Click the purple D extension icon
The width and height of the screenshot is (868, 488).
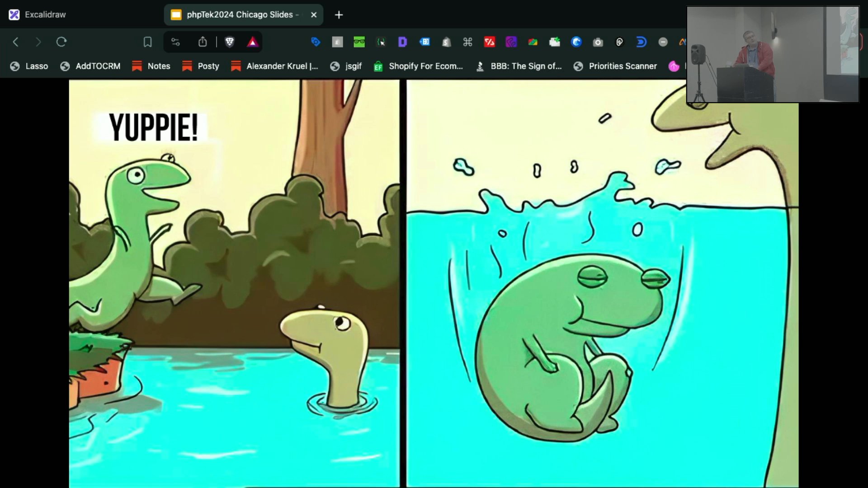point(402,42)
